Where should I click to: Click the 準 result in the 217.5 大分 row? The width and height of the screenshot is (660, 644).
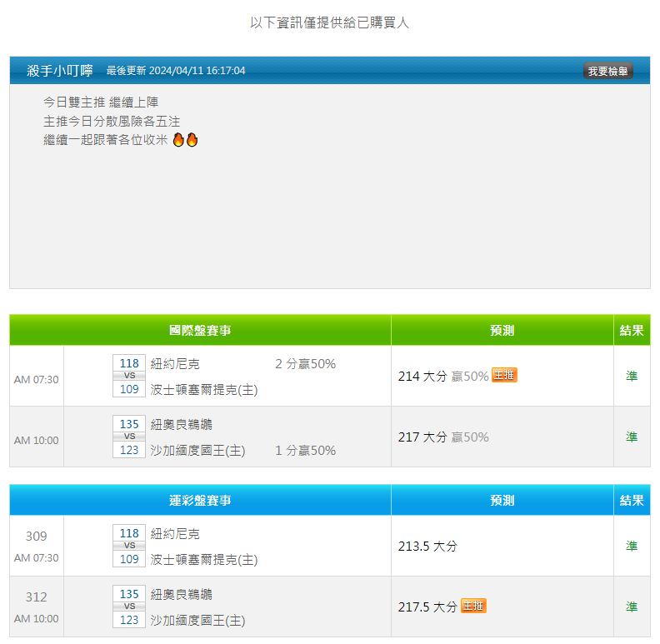(632, 607)
